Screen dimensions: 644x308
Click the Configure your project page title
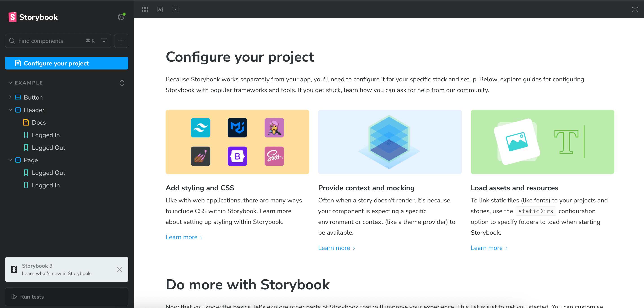(x=240, y=57)
